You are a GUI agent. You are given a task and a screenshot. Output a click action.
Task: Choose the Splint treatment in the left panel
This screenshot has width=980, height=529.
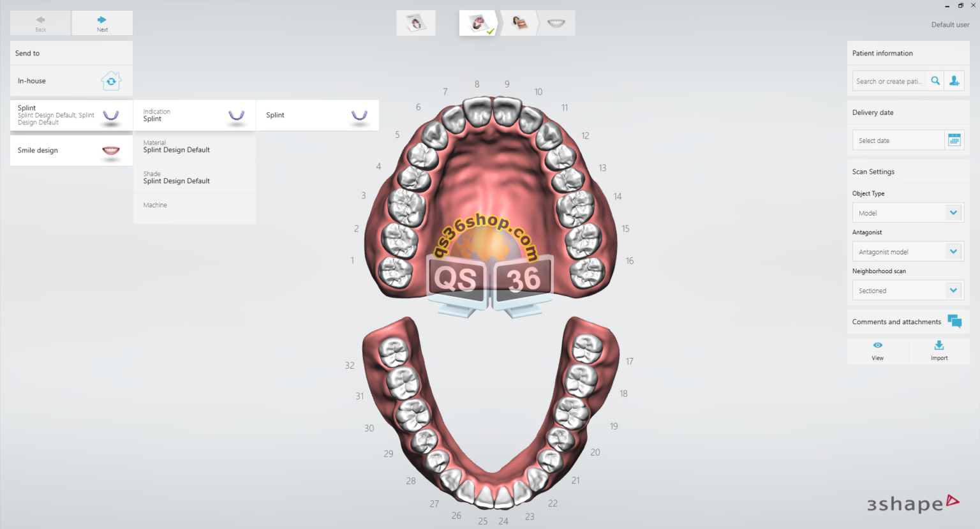coord(71,115)
